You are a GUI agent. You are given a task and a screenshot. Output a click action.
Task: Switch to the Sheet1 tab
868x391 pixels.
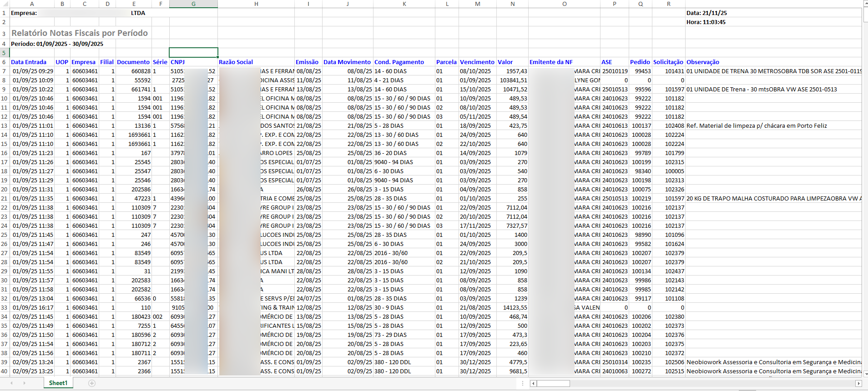(58, 383)
